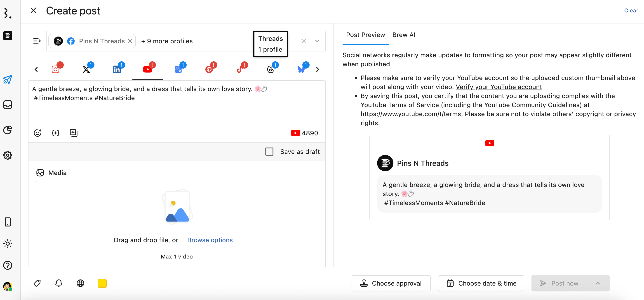Click Choose date & time button
This screenshot has height=300, width=644.
point(481,283)
